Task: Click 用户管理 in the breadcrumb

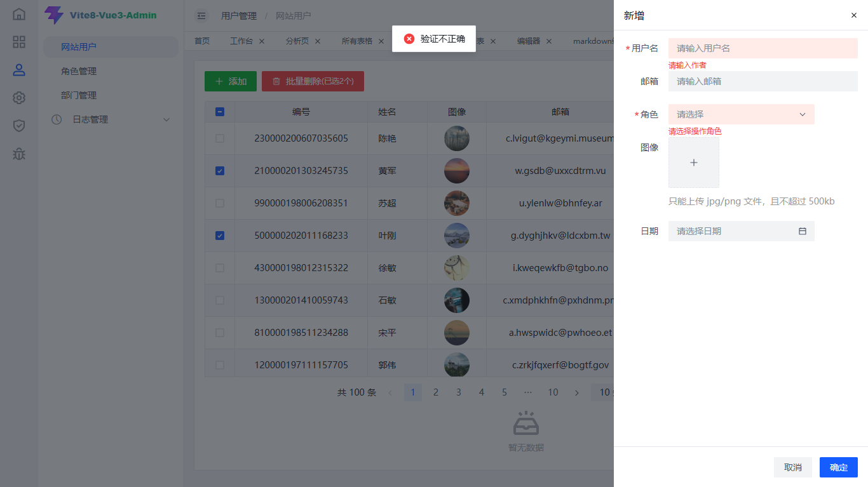Action: (239, 16)
